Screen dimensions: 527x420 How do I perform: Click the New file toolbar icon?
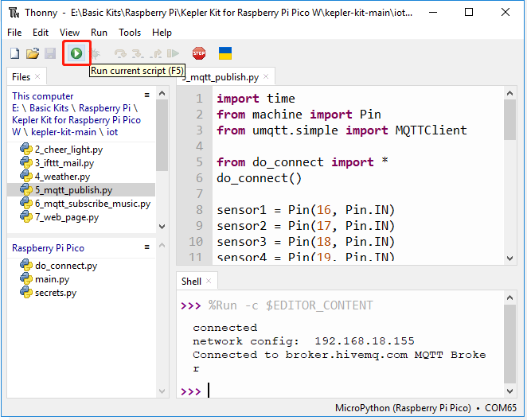point(14,53)
